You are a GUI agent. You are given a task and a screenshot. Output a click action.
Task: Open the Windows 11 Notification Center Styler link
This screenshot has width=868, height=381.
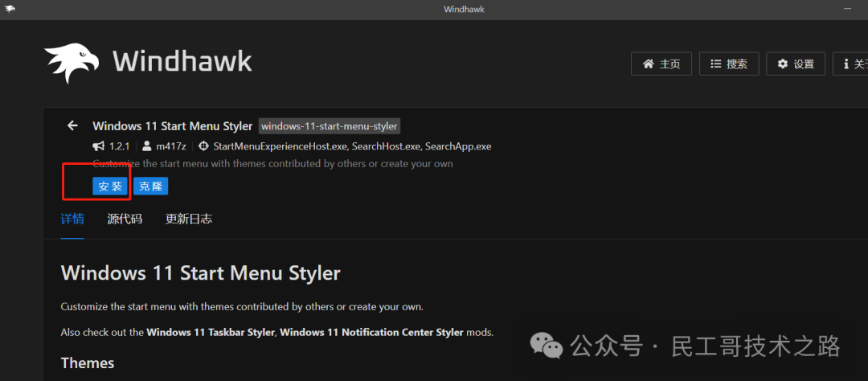tap(372, 333)
